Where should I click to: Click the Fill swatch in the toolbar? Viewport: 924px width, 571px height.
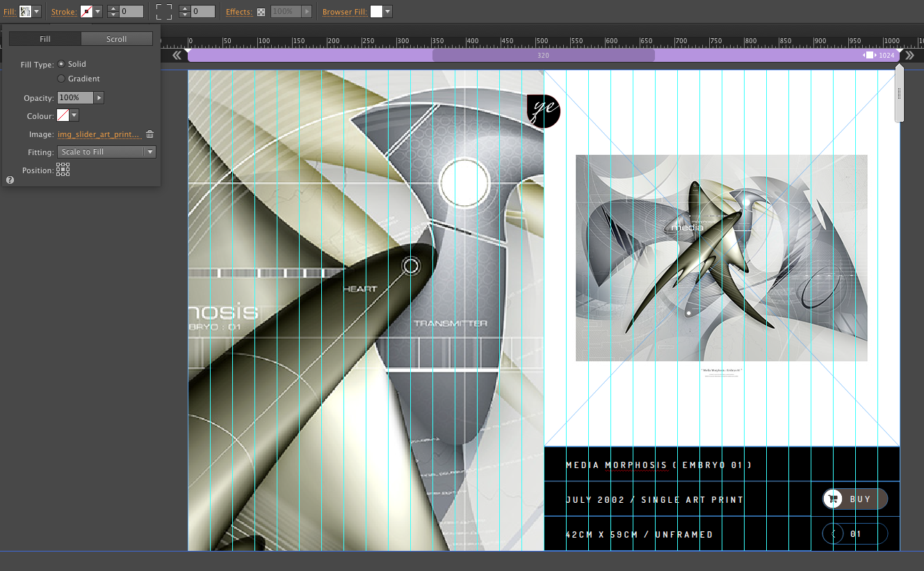click(x=25, y=12)
